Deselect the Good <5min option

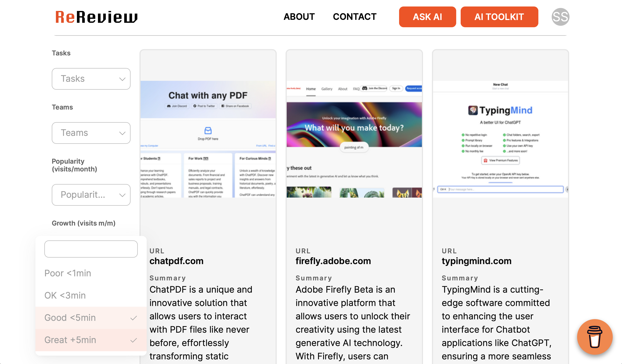click(x=91, y=318)
